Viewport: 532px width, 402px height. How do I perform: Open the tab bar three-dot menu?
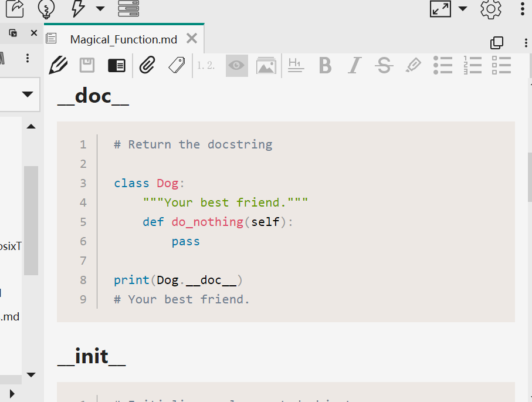(526, 43)
